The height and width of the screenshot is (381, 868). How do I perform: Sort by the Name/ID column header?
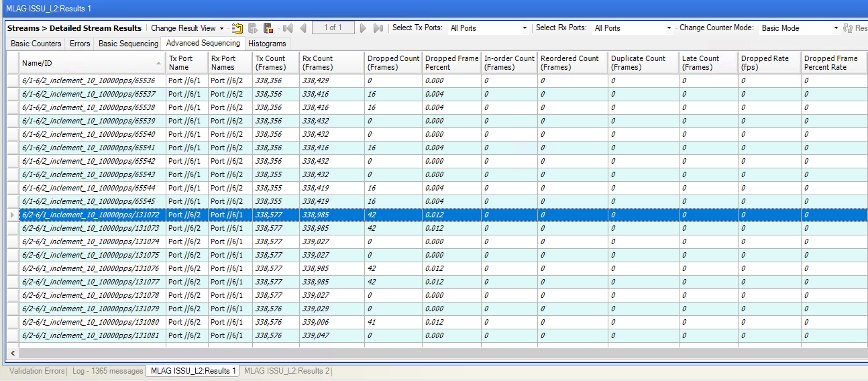pos(91,63)
